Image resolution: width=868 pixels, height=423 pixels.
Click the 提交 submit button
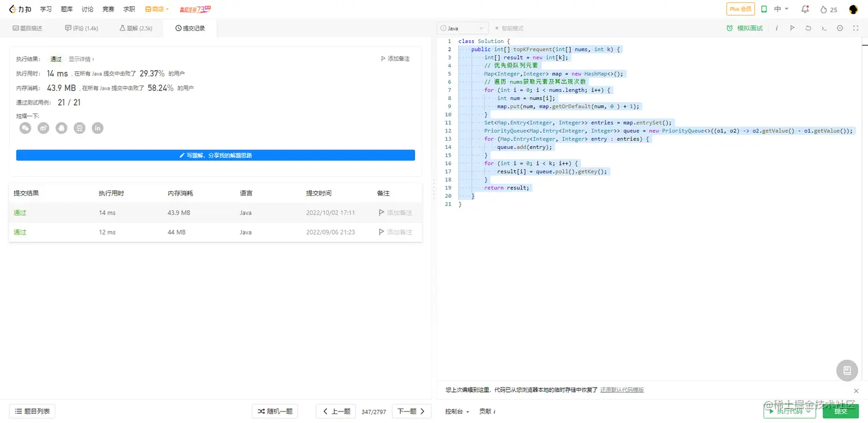pos(840,411)
